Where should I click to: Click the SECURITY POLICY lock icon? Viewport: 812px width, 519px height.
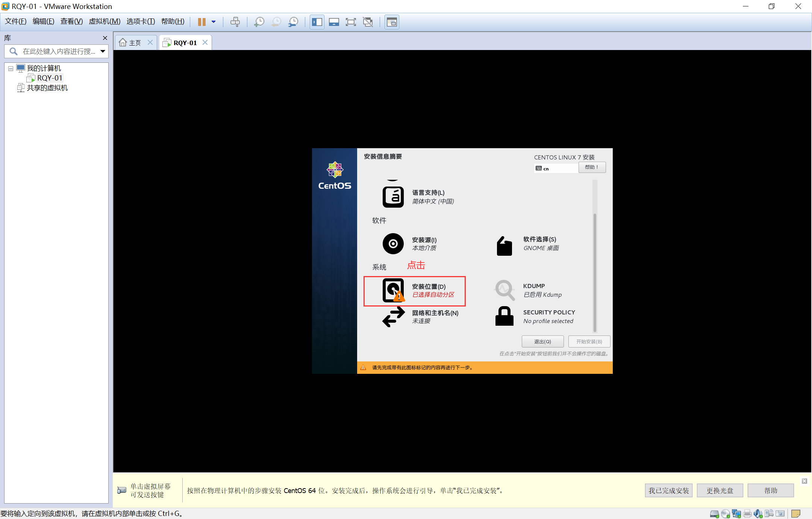(x=504, y=316)
